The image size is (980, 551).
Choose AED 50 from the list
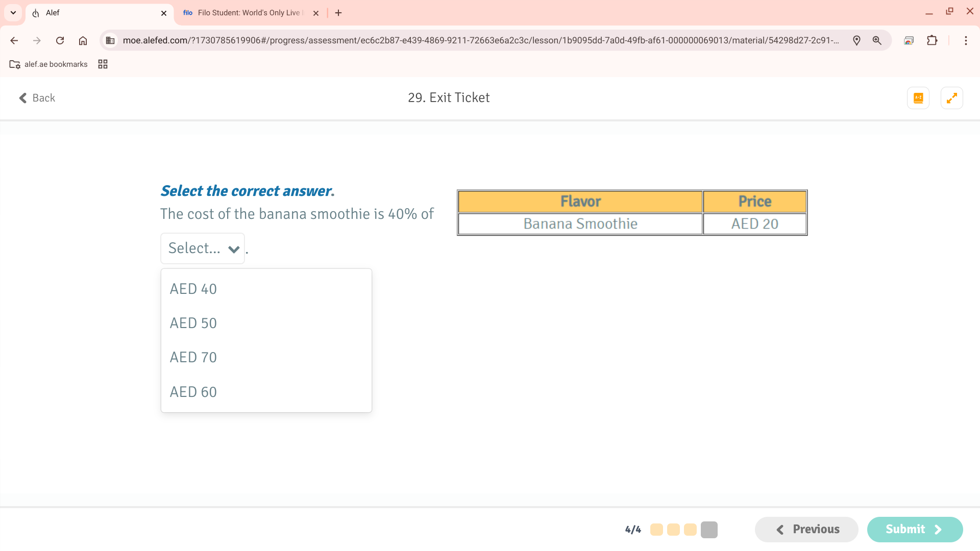click(193, 323)
